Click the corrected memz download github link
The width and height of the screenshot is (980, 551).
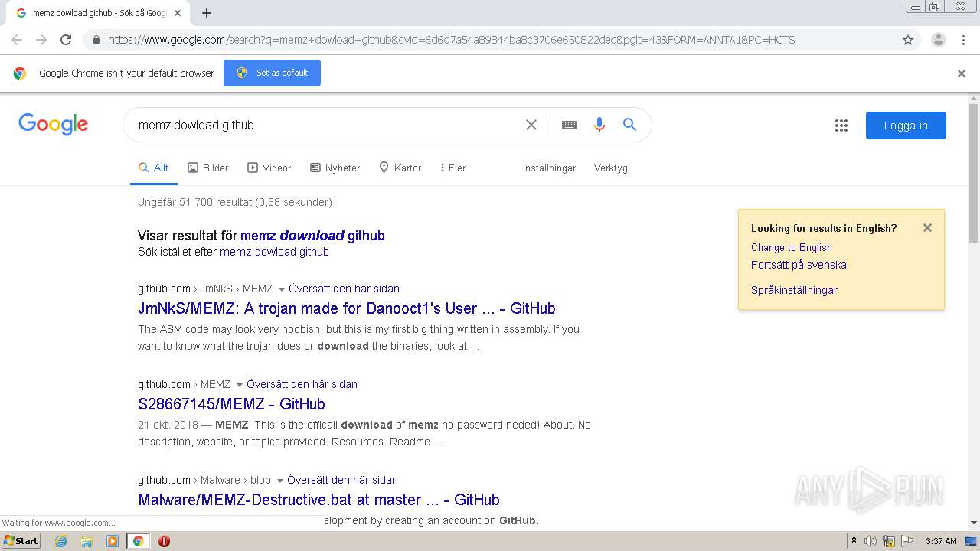click(x=312, y=236)
